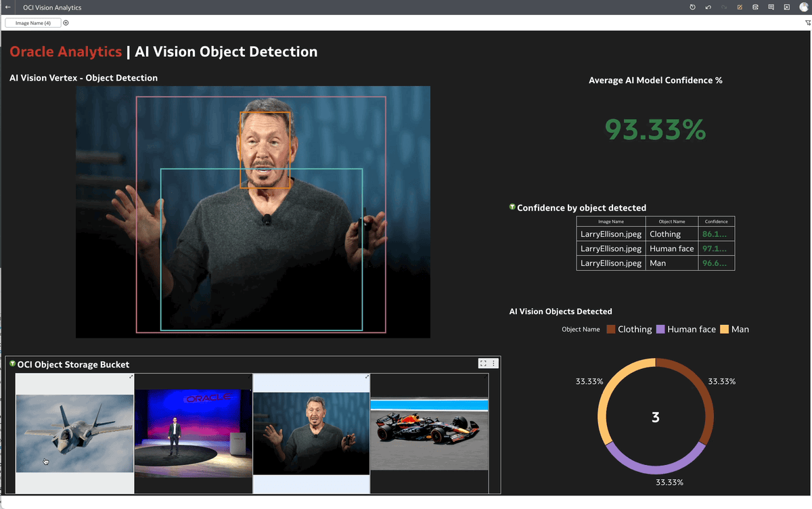Viewport: 812px width, 509px height.
Task: Open the filter funnel icon below the avatar
Action: click(807, 22)
